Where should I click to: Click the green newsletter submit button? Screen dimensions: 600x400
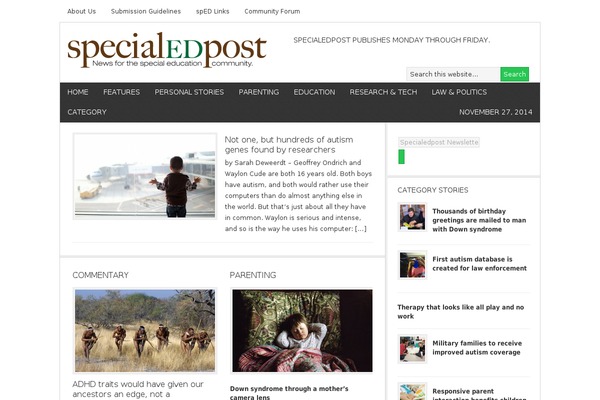[x=401, y=157]
